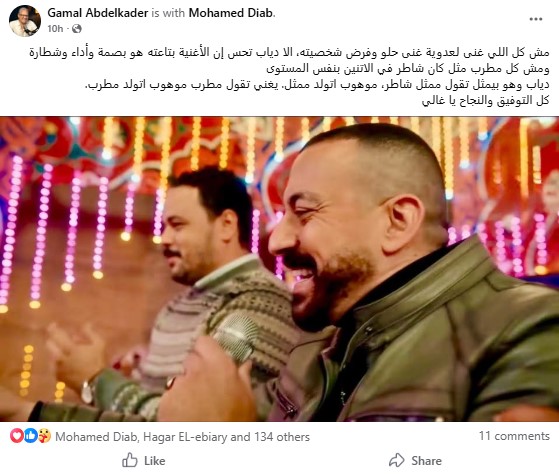The image size is (559, 475).
Task: Click the heart love reaction icon
Action: pos(16,436)
